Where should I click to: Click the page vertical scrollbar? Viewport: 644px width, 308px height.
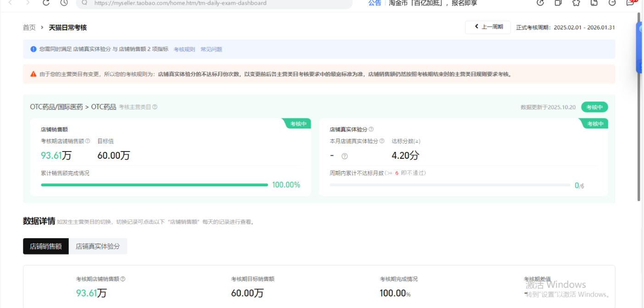click(638, 106)
